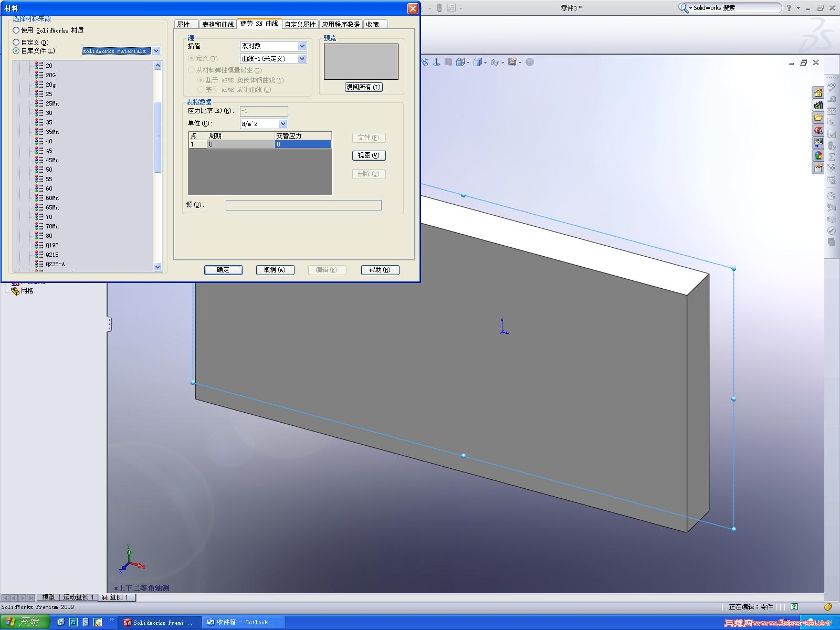
Task: Click the 视图 (View) button
Action: point(369,155)
